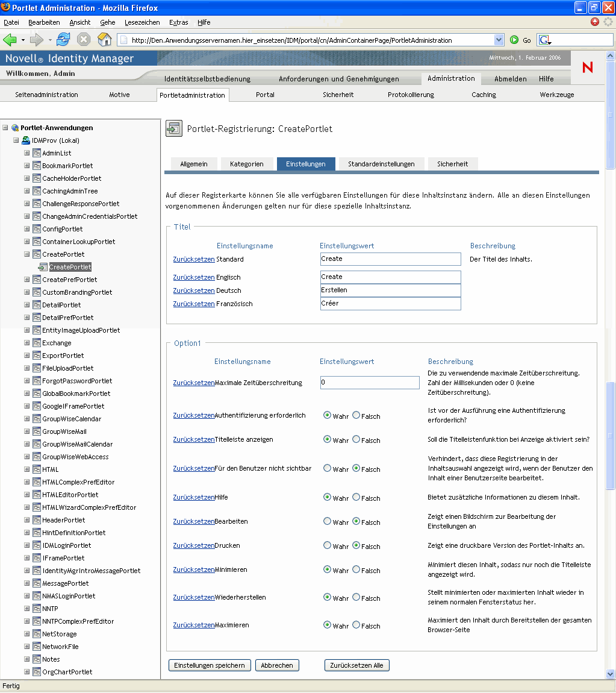Click the CreatePortlet registration arrow icon in tree
This screenshot has height=693, width=616.
point(43,267)
